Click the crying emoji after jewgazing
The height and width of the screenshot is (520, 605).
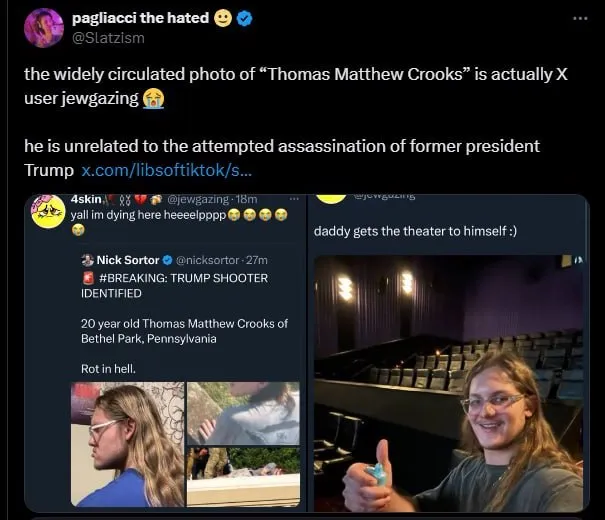[x=153, y=99]
